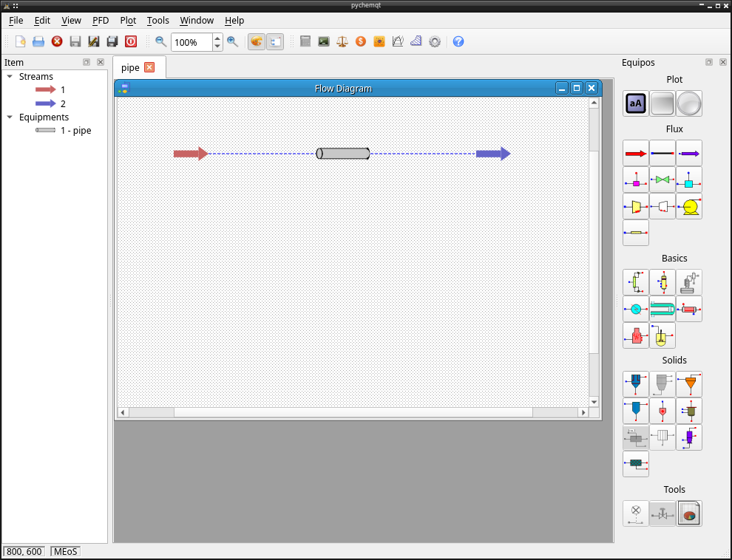The width and height of the screenshot is (732, 560).
Task: Open the spreadsheet pie chart tool
Action: [x=688, y=513]
